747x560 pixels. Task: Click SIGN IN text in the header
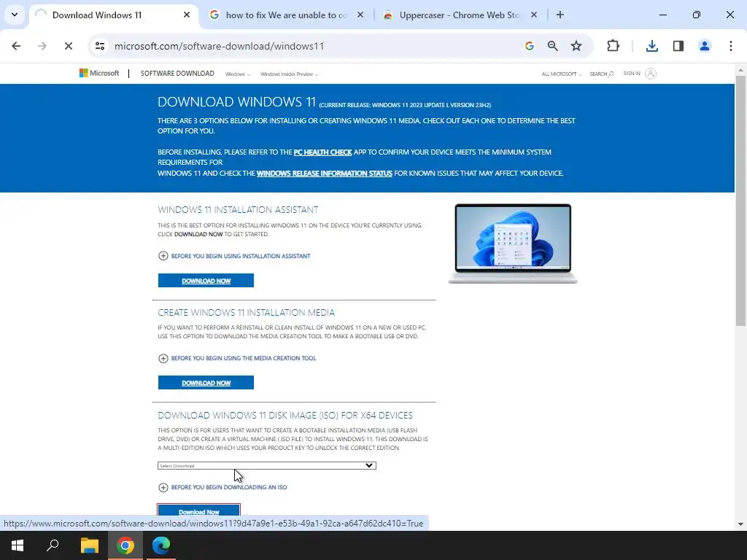[x=632, y=74]
